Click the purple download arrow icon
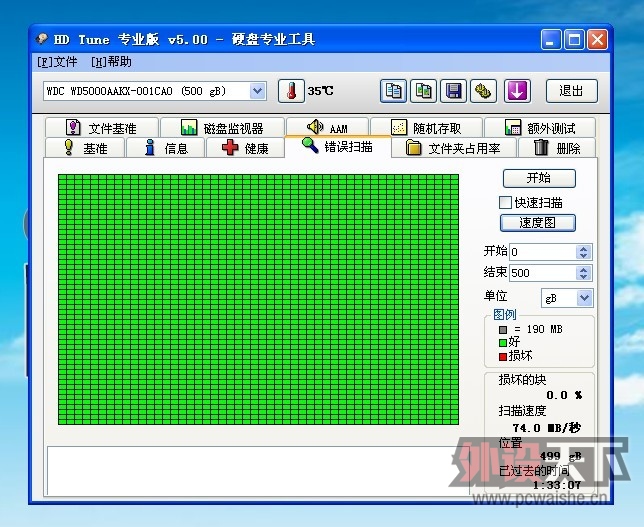 click(517, 91)
